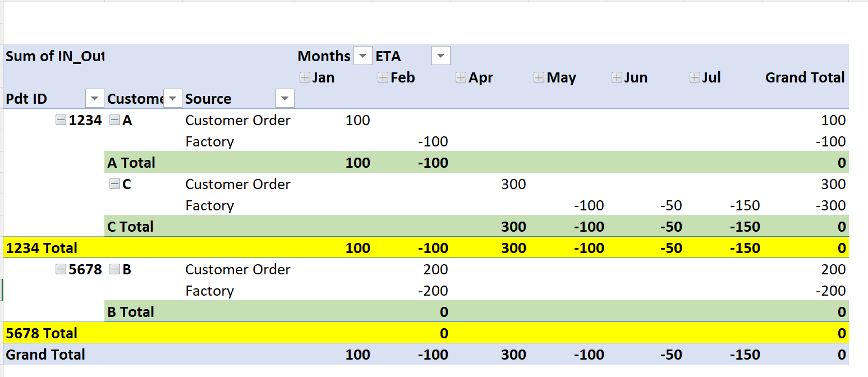The height and width of the screenshot is (377, 868).
Task: Collapse customer A group
Action: (114, 119)
